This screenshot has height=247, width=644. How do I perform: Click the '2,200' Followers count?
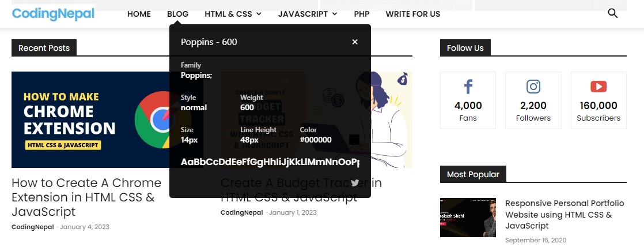[533, 106]
